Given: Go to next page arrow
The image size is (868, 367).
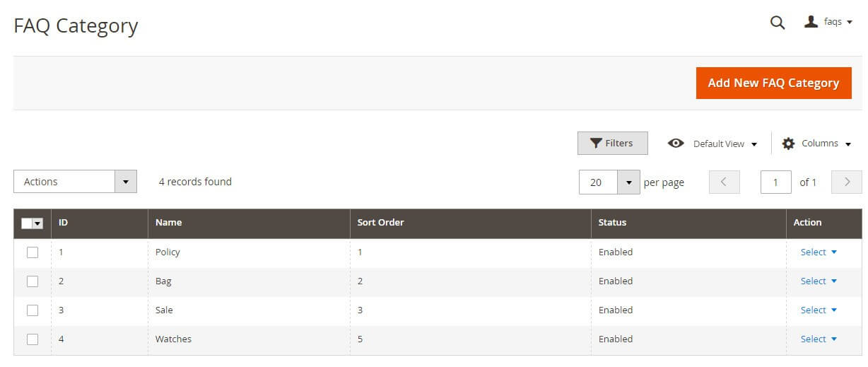Looking at the screenshot, I should [x=847, y=182].
